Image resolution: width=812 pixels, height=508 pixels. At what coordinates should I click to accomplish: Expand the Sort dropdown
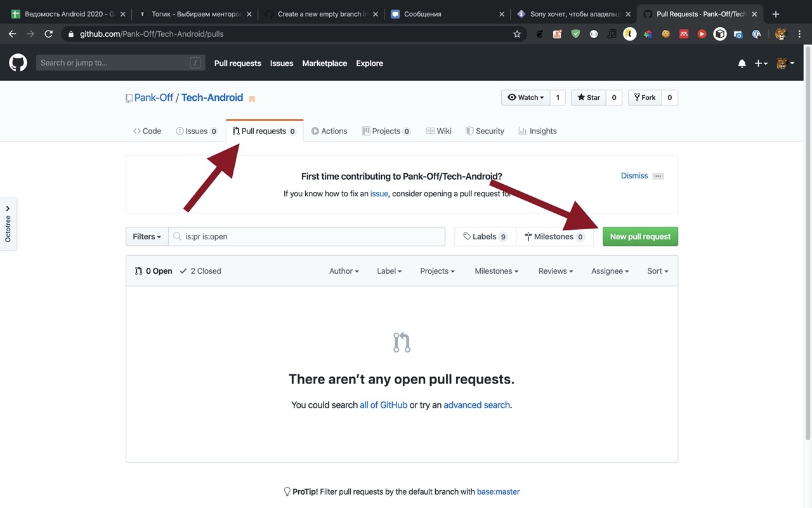pyautogui.click(x=658, y=271)
